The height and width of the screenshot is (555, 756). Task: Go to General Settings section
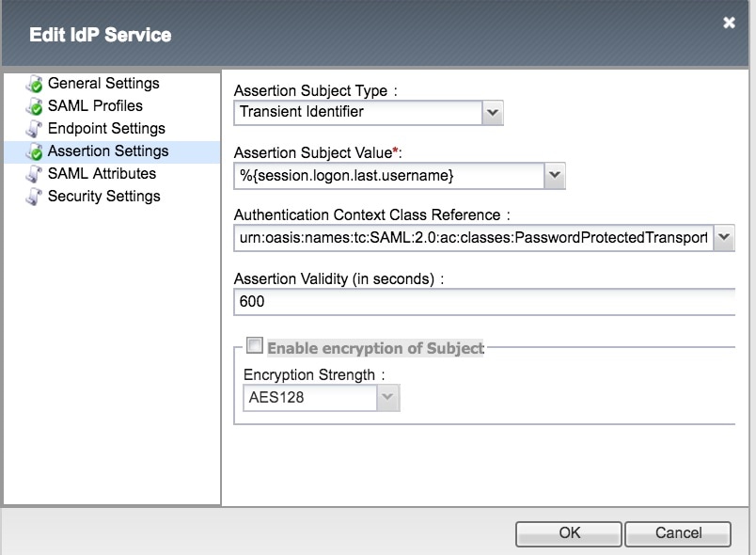tap(103, 84)
